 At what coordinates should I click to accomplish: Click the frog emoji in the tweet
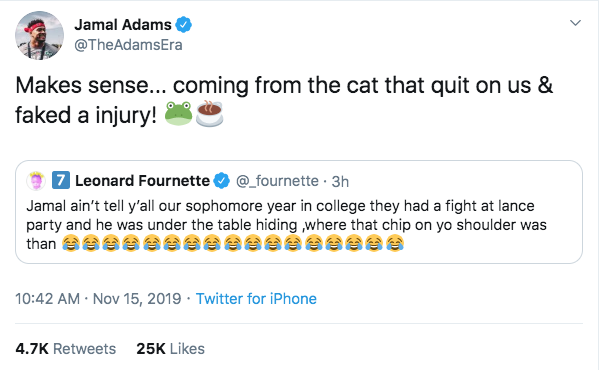(x=178, y=114)
